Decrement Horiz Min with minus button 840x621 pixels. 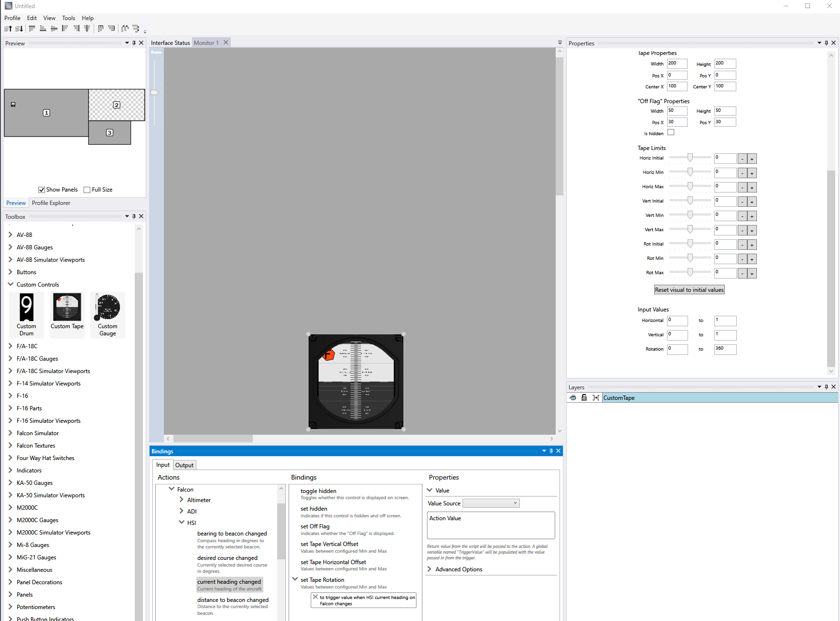click(742, 173)
